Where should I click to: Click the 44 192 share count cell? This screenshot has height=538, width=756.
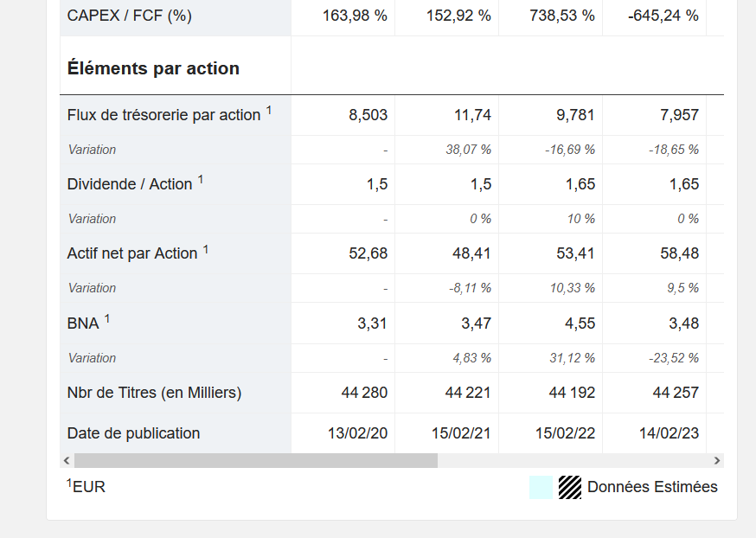pos(572,393)
